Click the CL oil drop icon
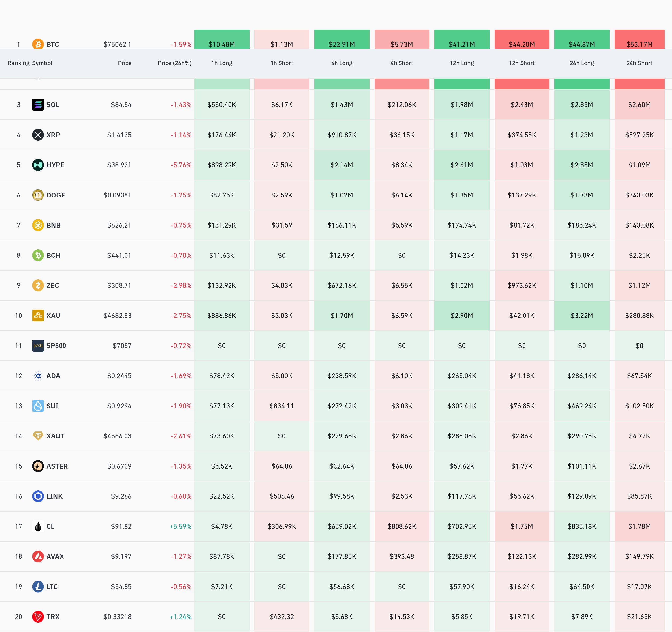Viewport: 672px width, 632px height. pos(38,526)
